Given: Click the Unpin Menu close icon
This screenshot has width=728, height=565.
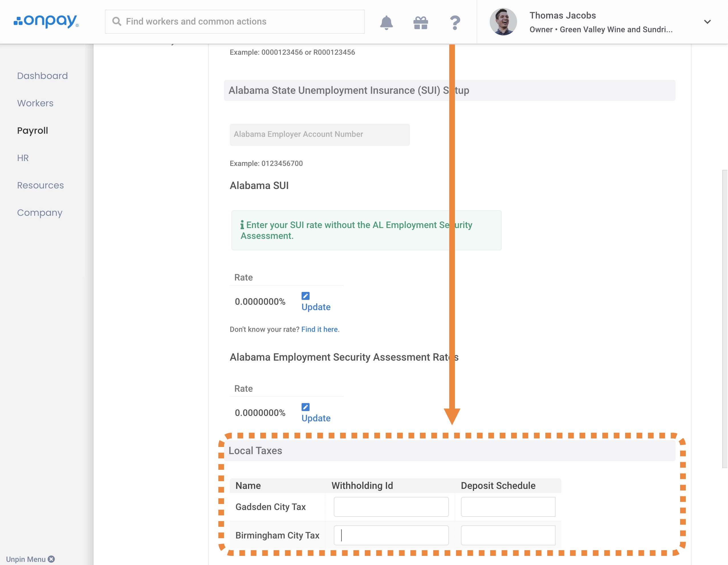Looking at the screenshot, I should (51, 559).
